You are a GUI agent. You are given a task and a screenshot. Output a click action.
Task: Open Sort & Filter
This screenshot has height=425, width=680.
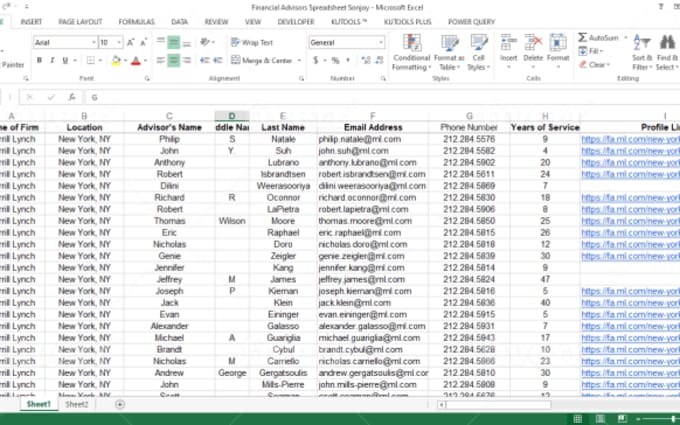pyautogui.click(x=642, y=52)
